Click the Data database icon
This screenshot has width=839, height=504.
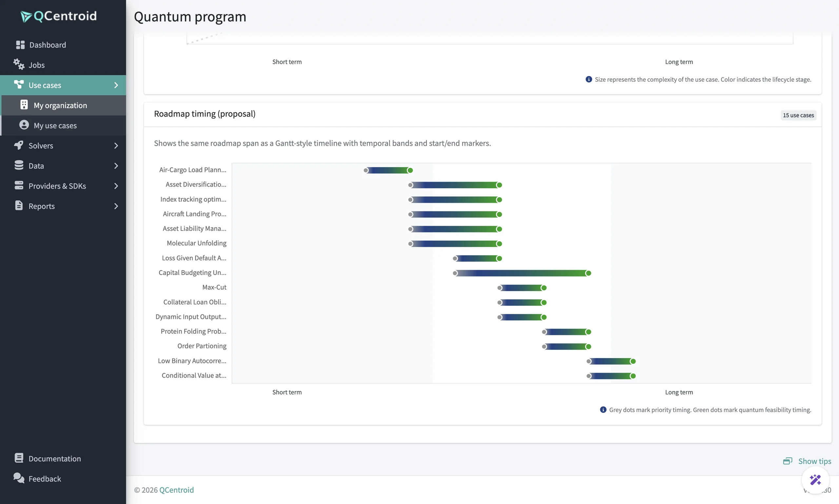point(19,165)
